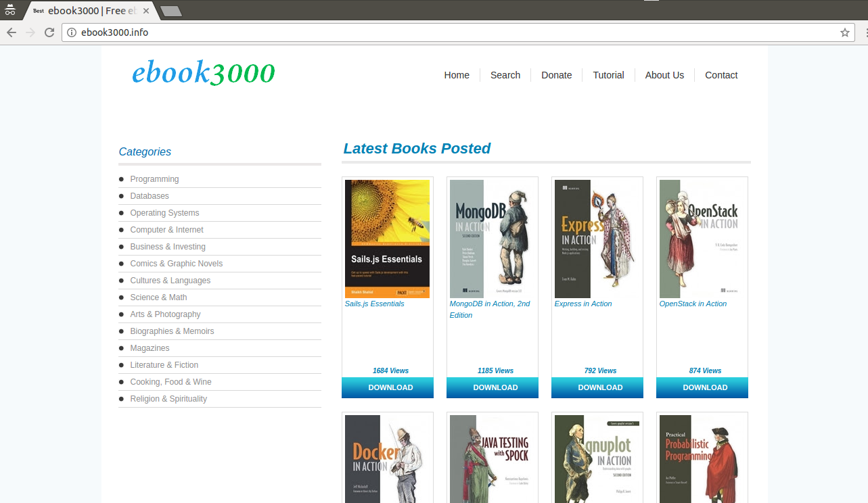
Task: Browse the Comics & Graphic Novels category
Action: click(x=176, y=264)
